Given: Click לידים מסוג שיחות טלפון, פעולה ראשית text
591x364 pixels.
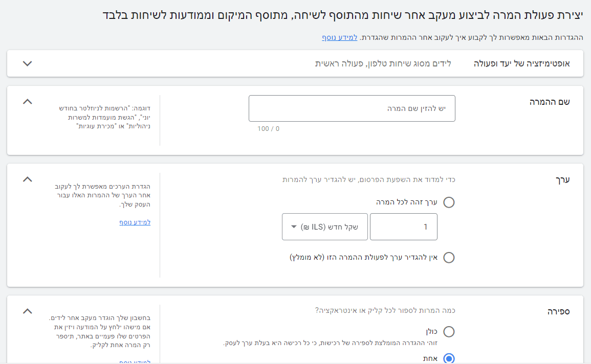Looking at the screenshot, I should click(x=383, y=63).
